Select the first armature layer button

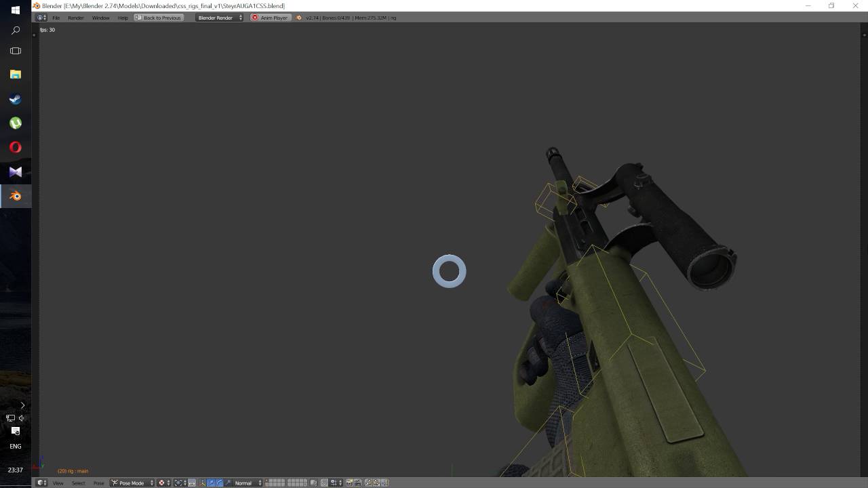267,481
